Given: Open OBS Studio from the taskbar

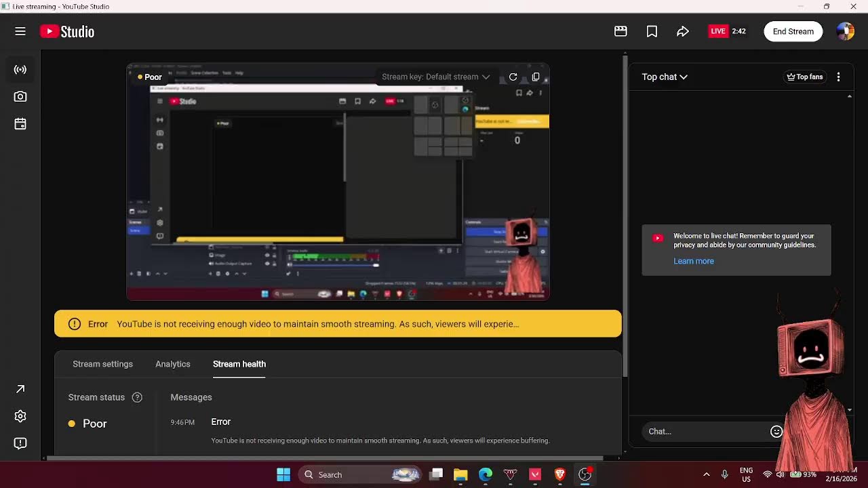Looking at the screenshot, I should (x=585, y=474).
